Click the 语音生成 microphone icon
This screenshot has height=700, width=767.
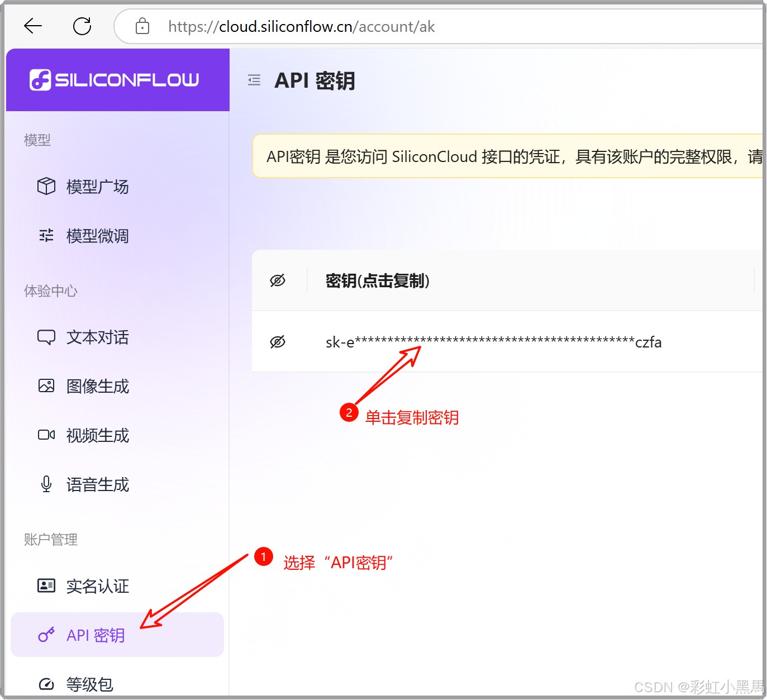46,484
